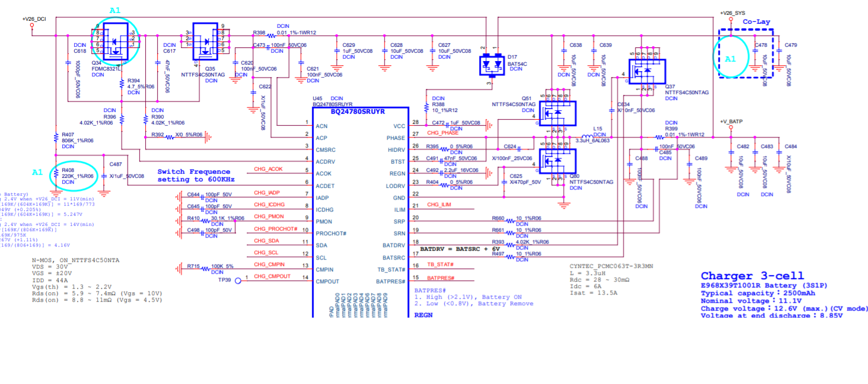The width and height of the screenshot is (868, 384).
Task: Click resistor label R395
Action: [432, 146]
